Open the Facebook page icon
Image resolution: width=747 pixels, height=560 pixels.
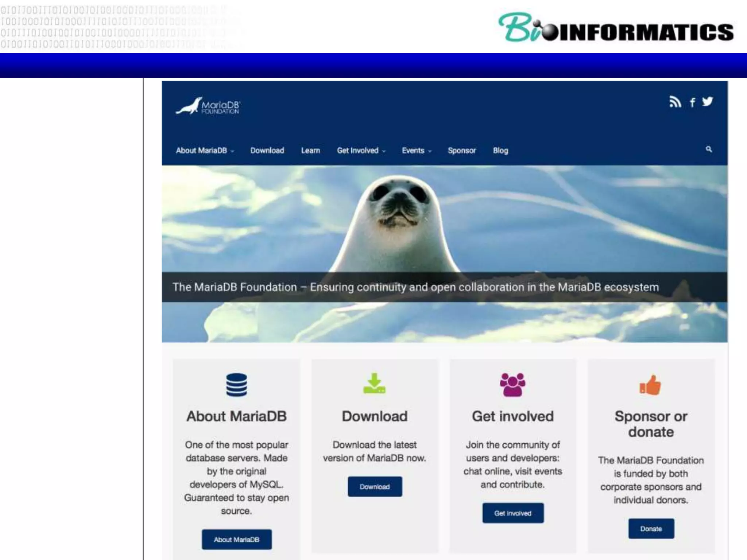pyautogui.click(x=692, y=102)
